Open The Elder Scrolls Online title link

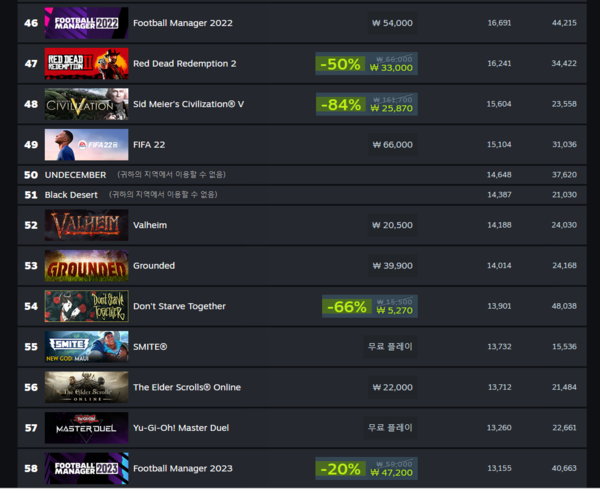(x=187, y=387)
